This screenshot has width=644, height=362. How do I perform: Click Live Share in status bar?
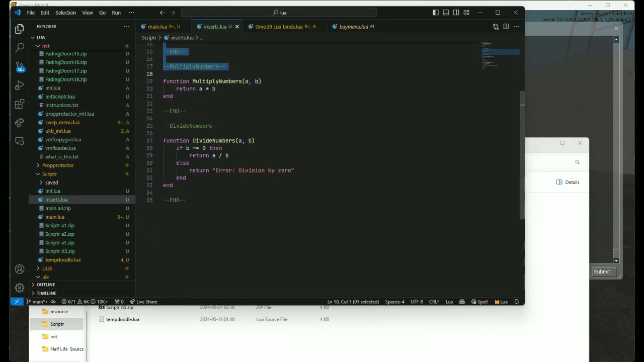coord(144,302)
